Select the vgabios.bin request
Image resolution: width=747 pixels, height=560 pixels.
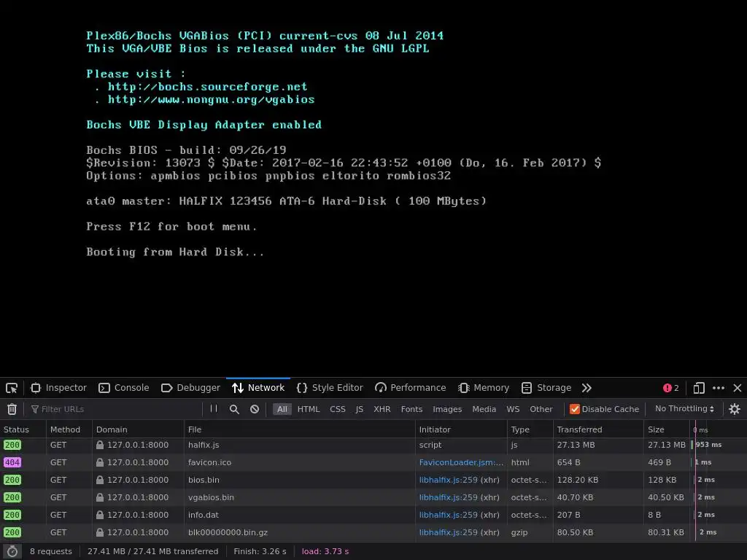coord(373,497)
